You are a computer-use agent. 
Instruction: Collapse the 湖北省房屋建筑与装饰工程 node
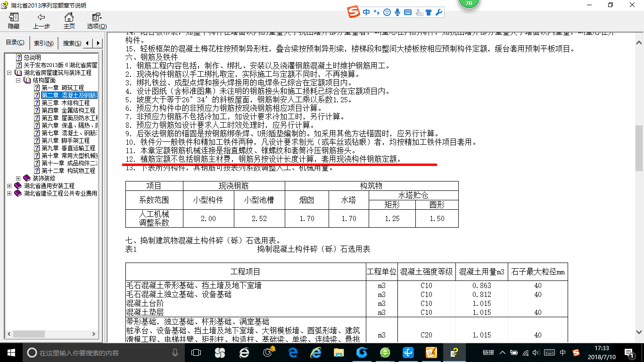[x=9, y=73]
